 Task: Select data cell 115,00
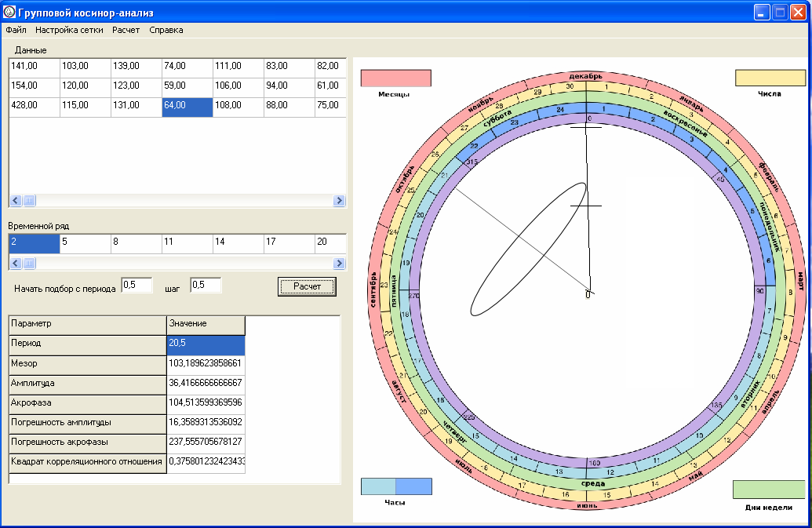click(x=86, y=107)
